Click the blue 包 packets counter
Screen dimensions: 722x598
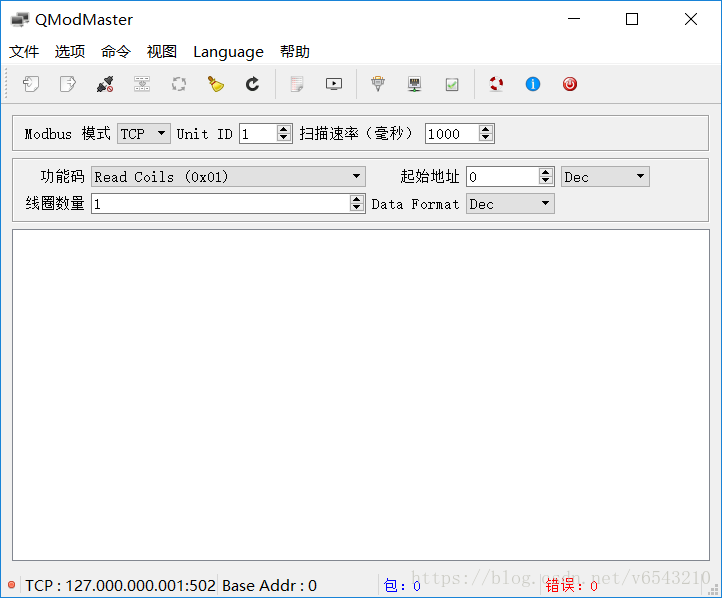coord(402,586)
